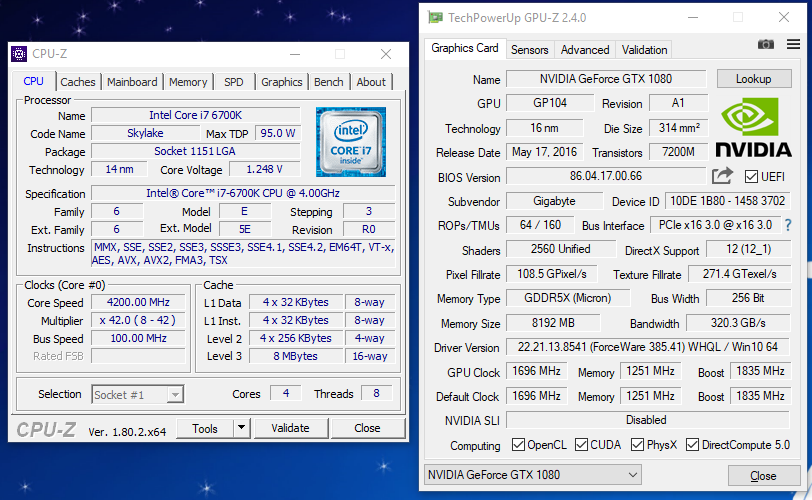Click the NVIDIA SLI value Disabled

click(648, 420)
